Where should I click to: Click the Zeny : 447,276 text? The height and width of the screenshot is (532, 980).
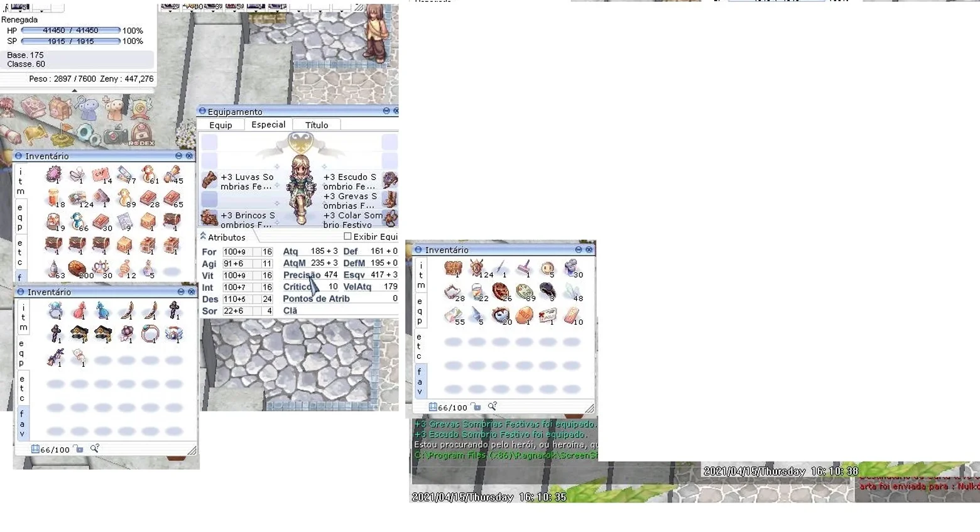pyautogui.click(x=127, y=79)
